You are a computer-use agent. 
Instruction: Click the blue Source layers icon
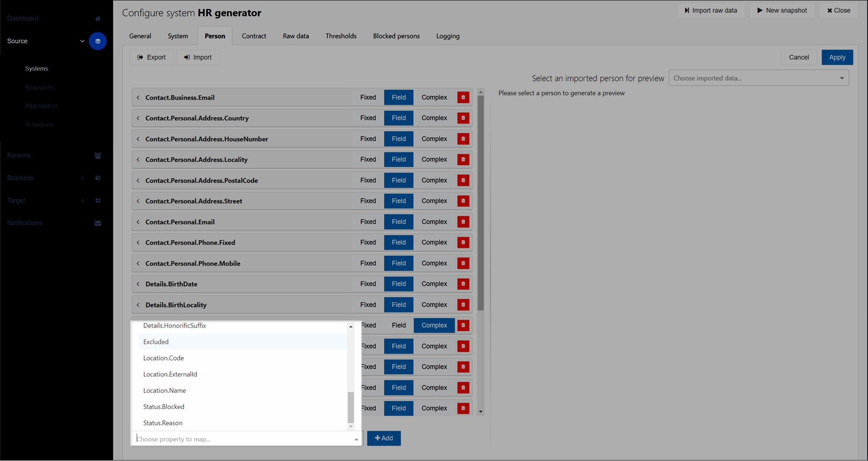tap(98, 41)
